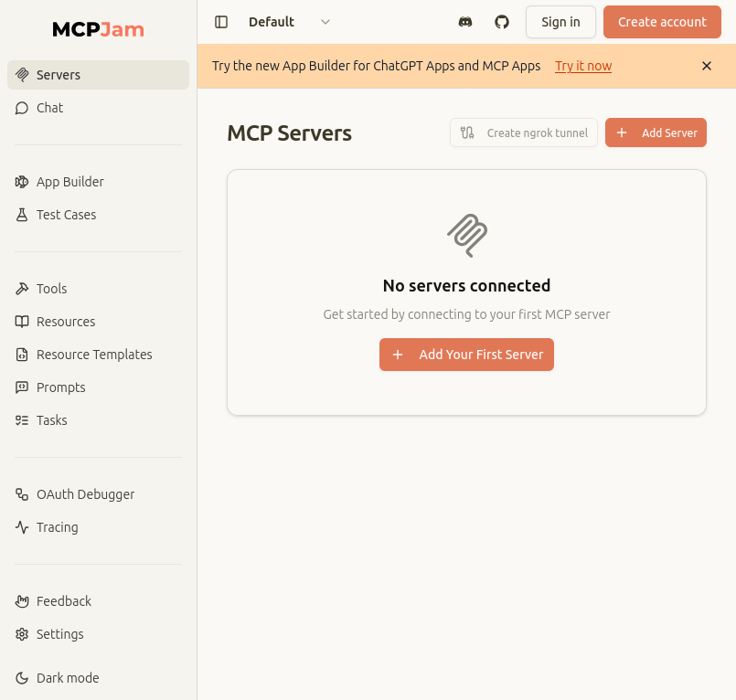Image resolution: width=736 pixels, height=700 pixels.
Task: Click the Servers sidebar icon
Action: [x=22, y=75]
